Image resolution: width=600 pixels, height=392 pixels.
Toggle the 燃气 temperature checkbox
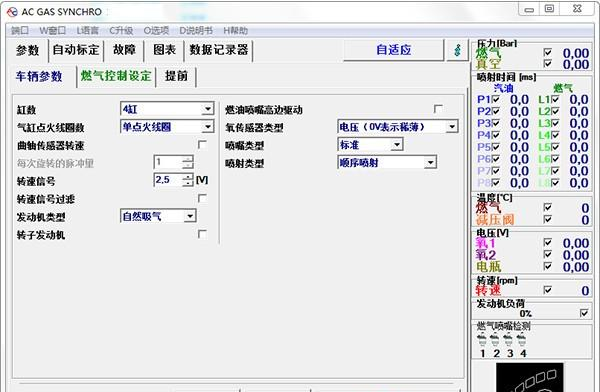pos(548,207)
